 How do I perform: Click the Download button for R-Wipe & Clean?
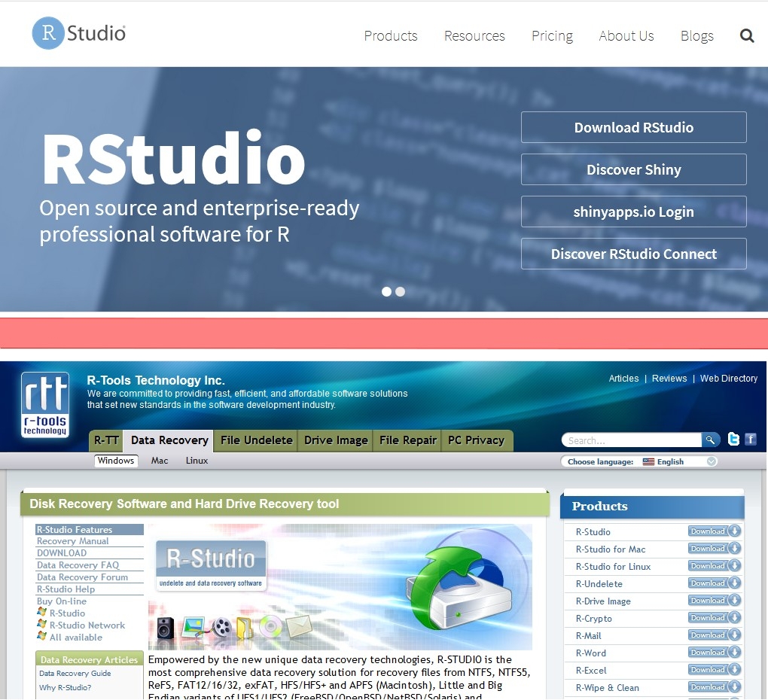[714, 686]
